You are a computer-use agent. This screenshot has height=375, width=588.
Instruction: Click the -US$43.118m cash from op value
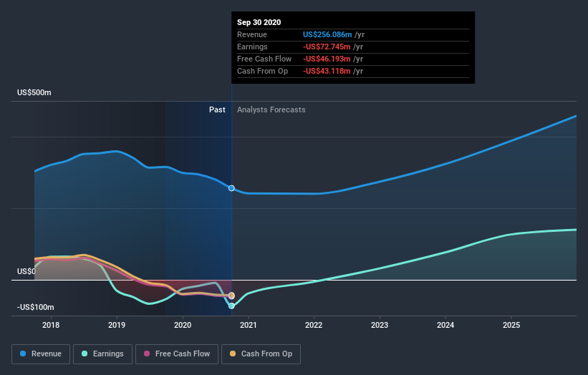(x=327, y=71)
